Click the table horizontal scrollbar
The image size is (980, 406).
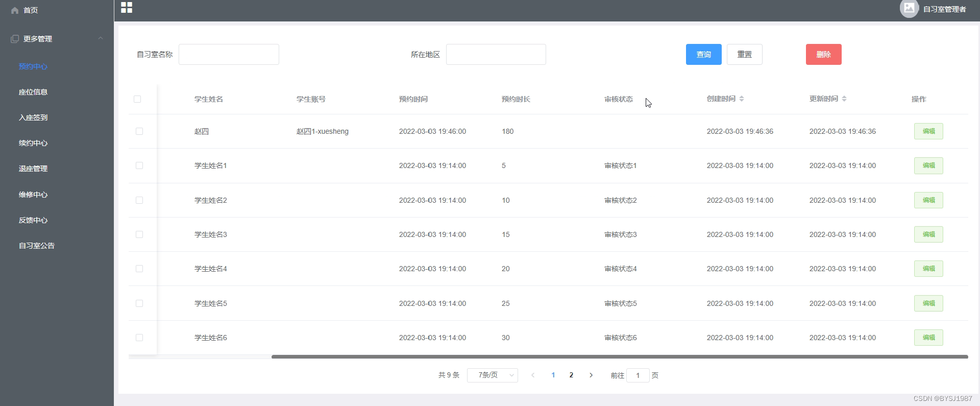click(620, 357)
